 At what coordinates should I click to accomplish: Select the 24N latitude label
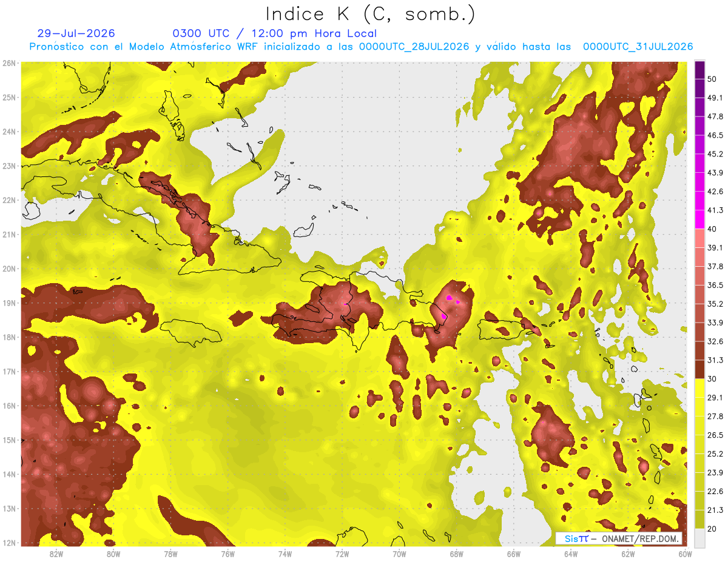coord(9,132)
